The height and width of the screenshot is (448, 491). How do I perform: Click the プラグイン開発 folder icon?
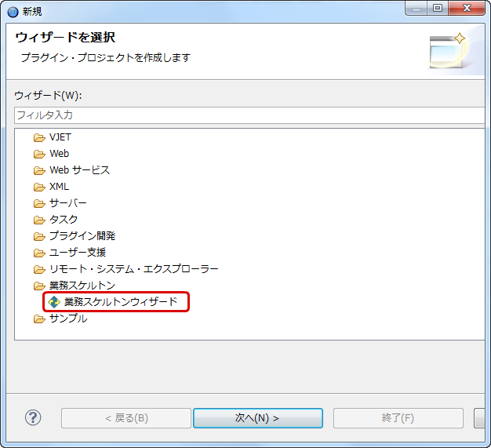click(x=39, y=236)
